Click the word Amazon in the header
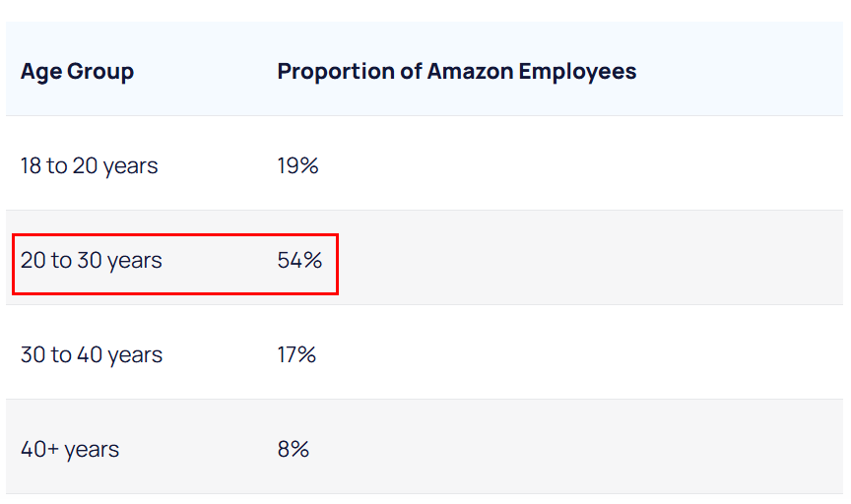The image size is (851, 504). click(470, 72)
